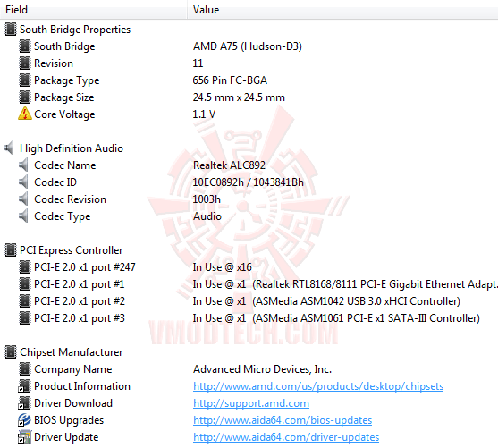Click the ASMedia ASM1061 SATA-III Controller value
498x448 pixels.
pos(336,318)
